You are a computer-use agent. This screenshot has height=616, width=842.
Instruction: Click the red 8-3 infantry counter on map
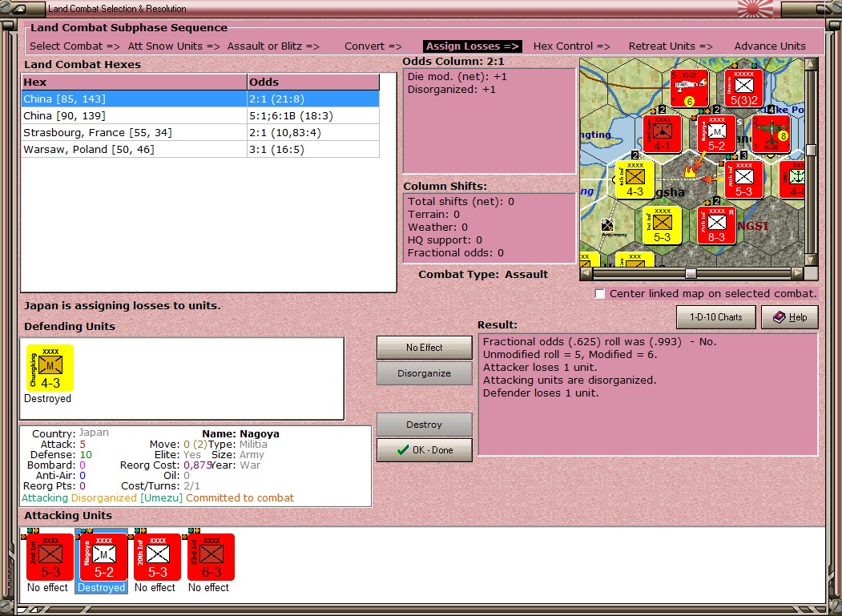click(x=716, y=226)
